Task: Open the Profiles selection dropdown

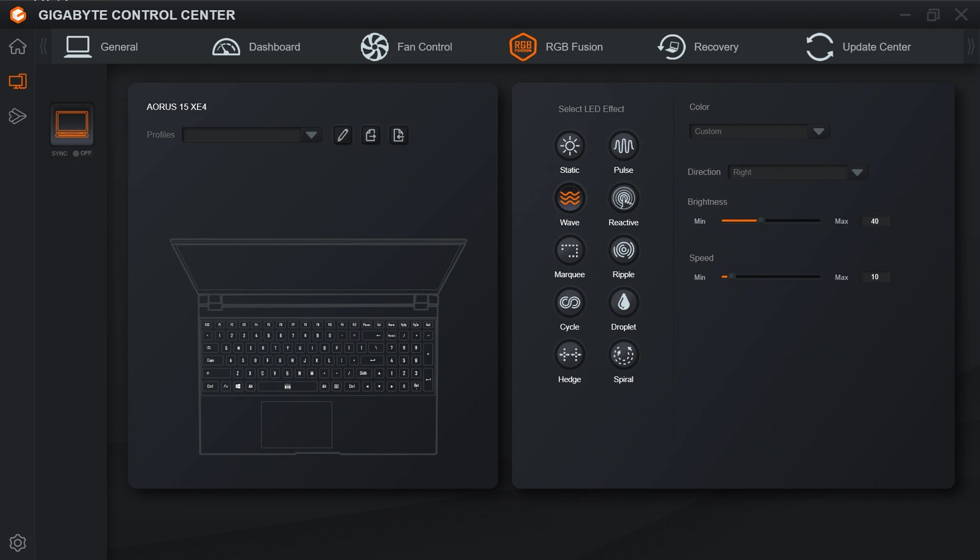Action: click(x=311, y=135)
